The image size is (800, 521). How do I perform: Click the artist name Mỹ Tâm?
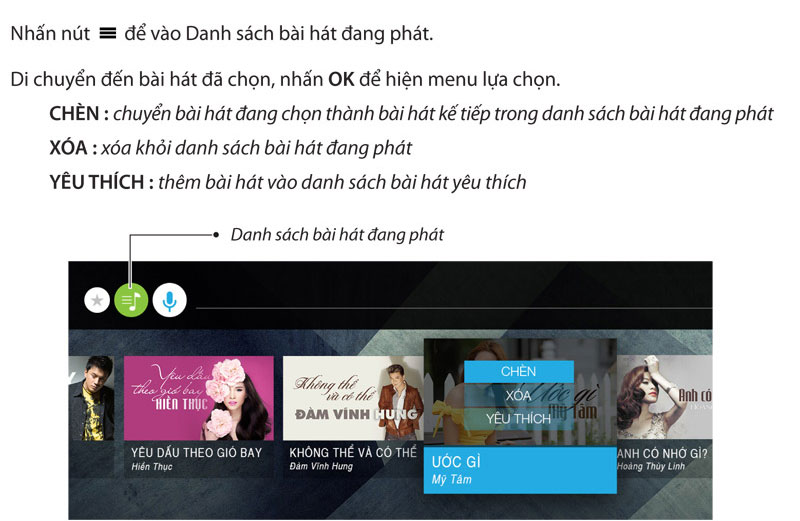pyautogui.click(x=452, y=480)
